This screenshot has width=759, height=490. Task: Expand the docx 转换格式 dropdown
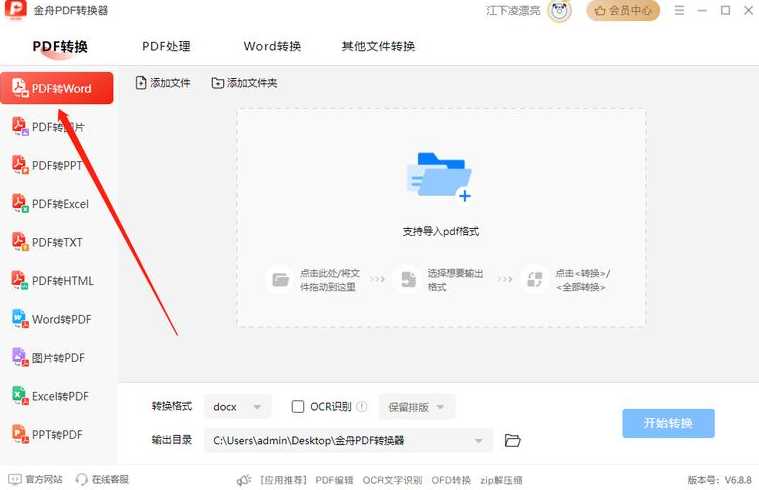click(238, 407)
